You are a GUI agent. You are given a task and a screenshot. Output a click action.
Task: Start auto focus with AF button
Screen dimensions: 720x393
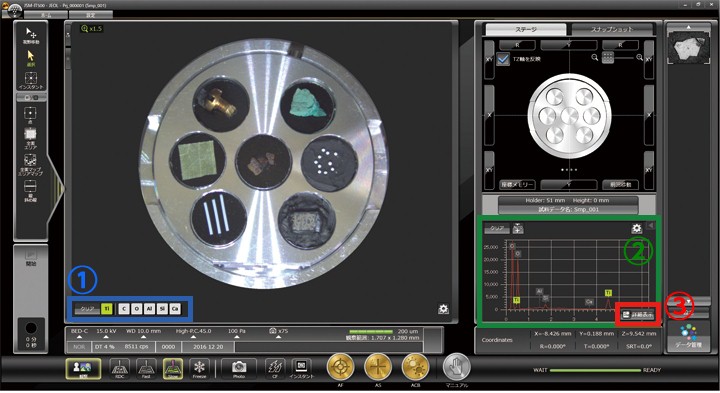(x=340, y=367)
